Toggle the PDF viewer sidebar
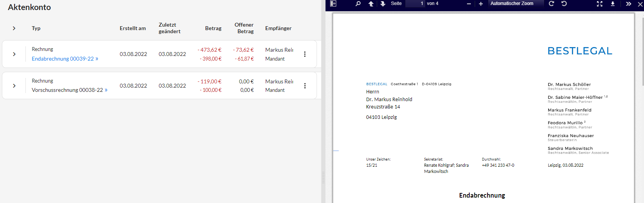This screenshot has height=203, width=644. pyautogui.click(x=333, y=3)
